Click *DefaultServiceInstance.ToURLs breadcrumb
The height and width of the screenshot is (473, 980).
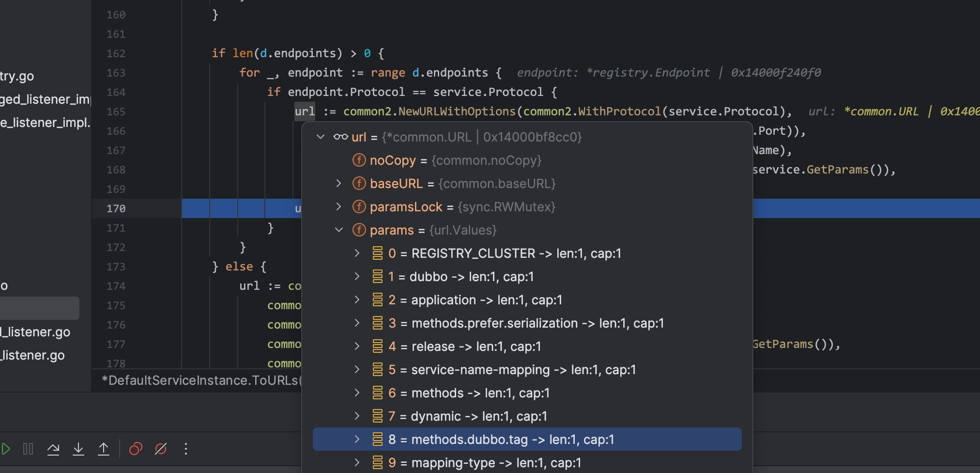pyautogui.click(x=202, y=380)
